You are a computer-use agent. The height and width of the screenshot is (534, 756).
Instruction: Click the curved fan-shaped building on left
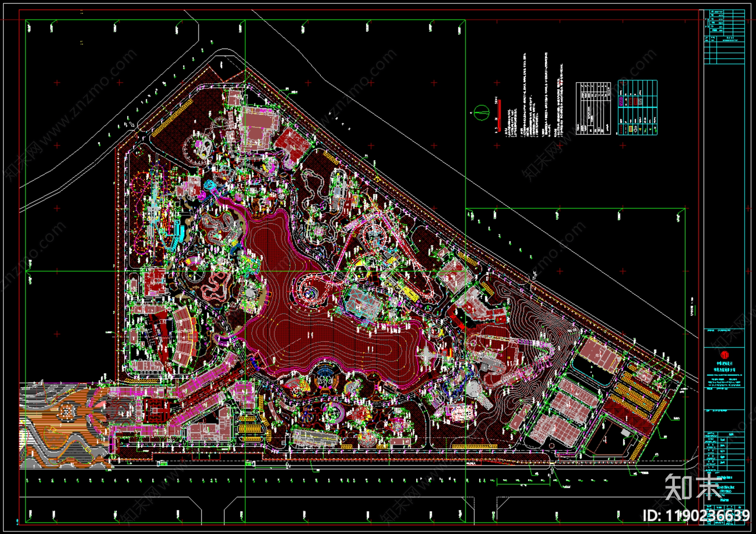[x=184, y=335]
